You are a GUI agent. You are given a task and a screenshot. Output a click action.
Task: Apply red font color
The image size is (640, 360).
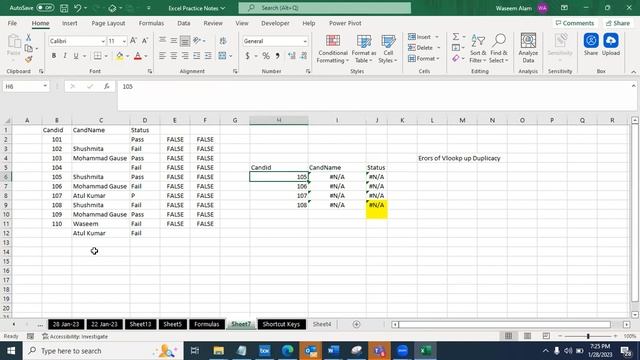coord(138,56)
